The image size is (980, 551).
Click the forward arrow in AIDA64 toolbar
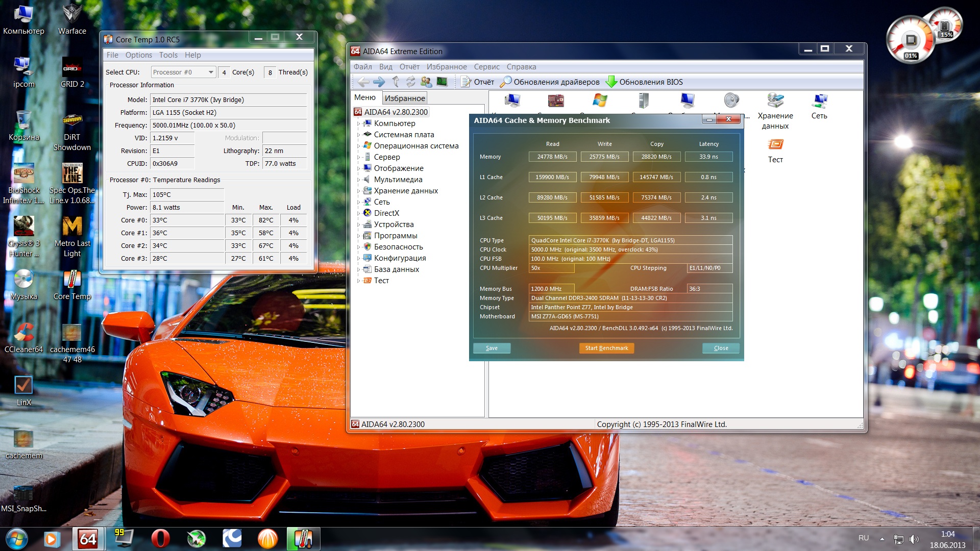[379, 82]
